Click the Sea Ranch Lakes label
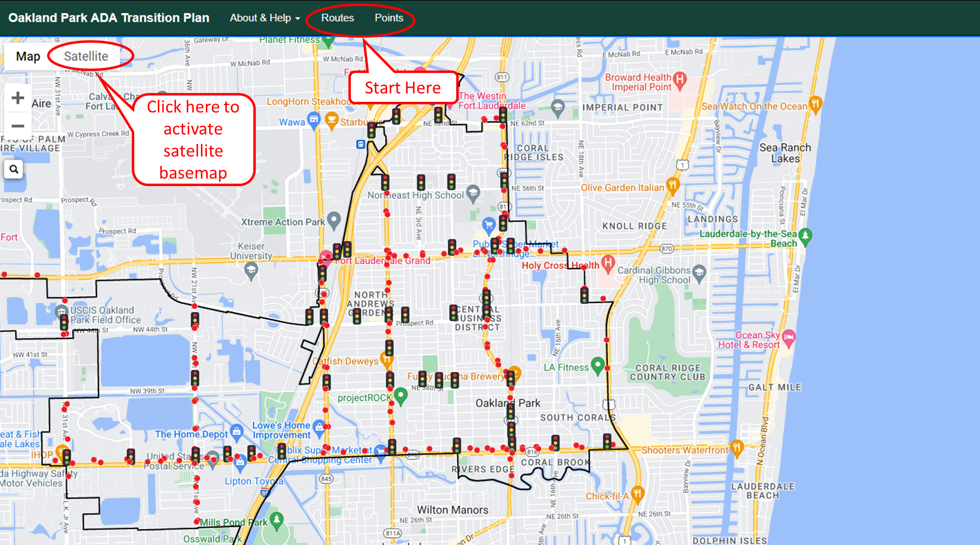This screenshot has height=545, width=980. pos(785,153)
